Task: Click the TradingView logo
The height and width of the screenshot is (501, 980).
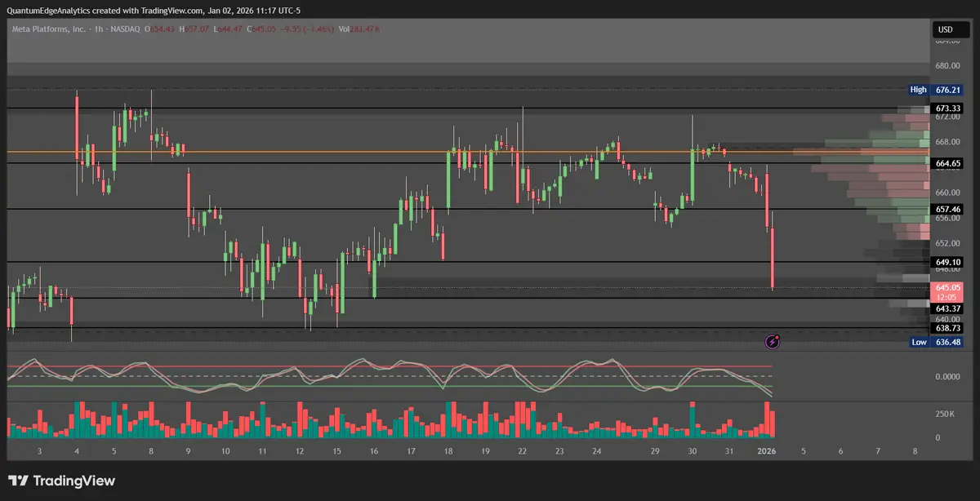Action: pyautogui.click(x=61, y=481)
